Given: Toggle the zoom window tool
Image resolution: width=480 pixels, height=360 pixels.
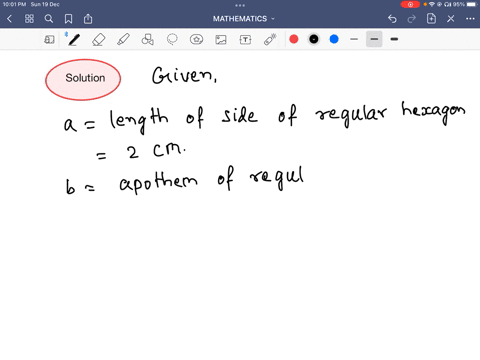Looking at the screenshot, I should [49, 40].
